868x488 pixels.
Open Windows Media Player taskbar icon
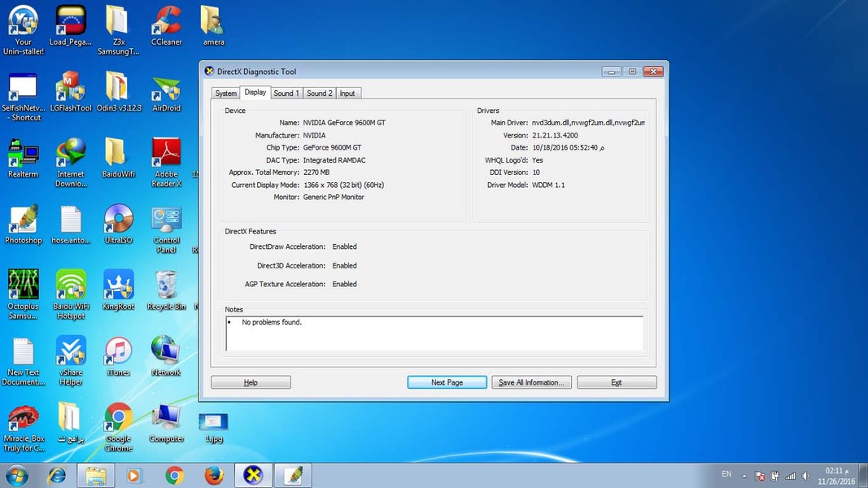pyautogui.click(x=133, y=476)
